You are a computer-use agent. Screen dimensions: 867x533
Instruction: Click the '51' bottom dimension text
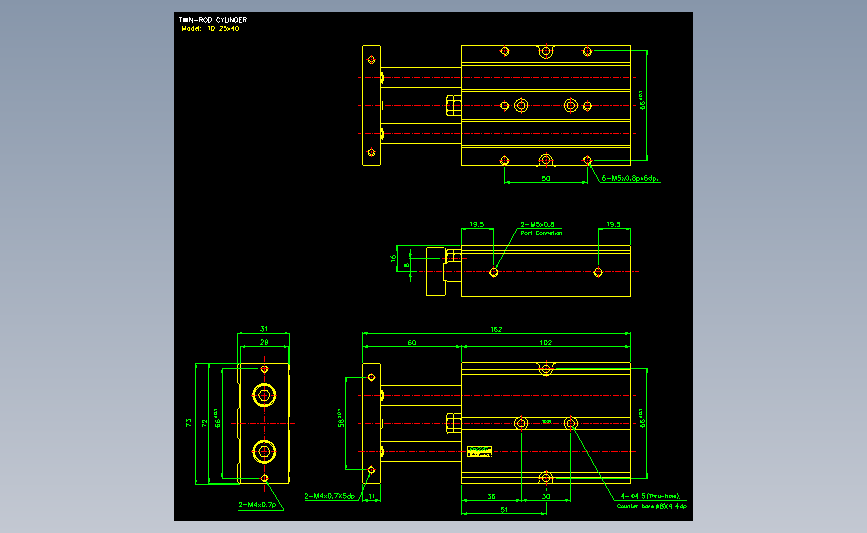(504, 510)
